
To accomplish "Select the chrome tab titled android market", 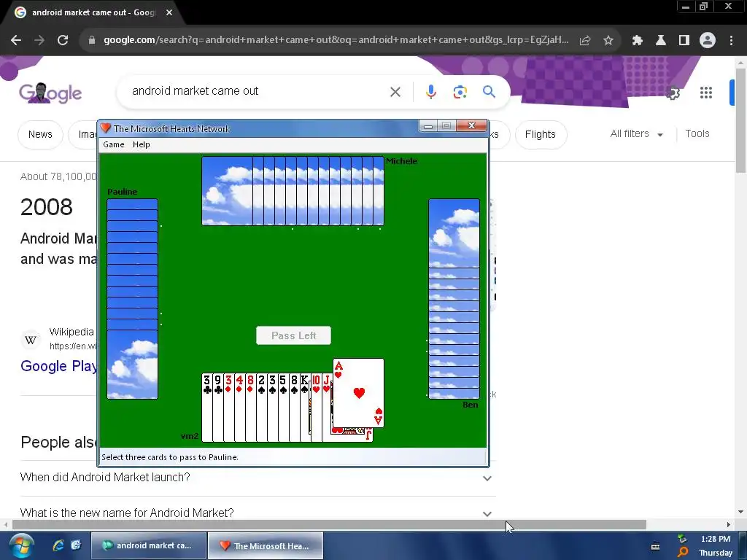I will click(x=93, y=13).
